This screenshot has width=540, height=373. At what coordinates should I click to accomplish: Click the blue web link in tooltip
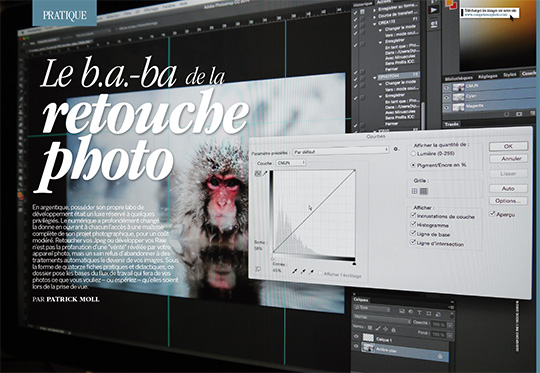point(486,15)
